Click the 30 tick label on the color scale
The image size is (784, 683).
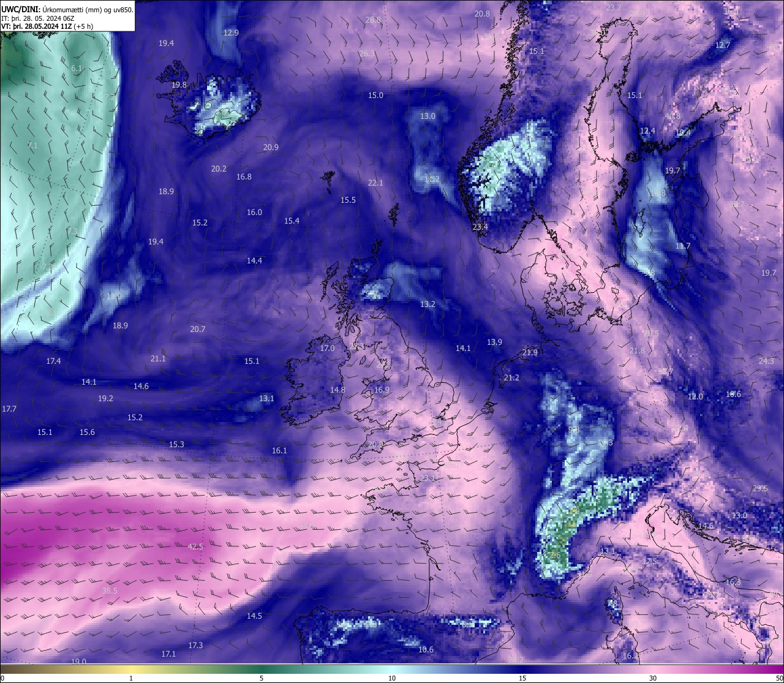pos(653,678)
